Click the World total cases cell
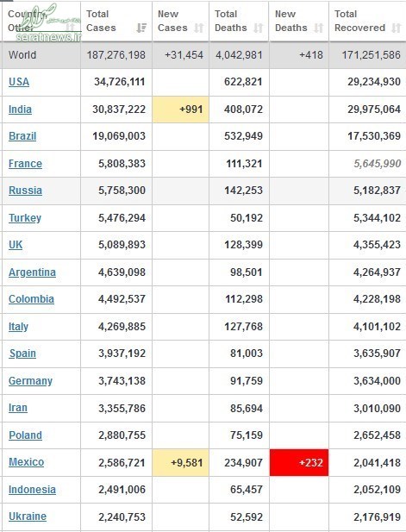Screen dimensions: 406x532 [116, 55]
